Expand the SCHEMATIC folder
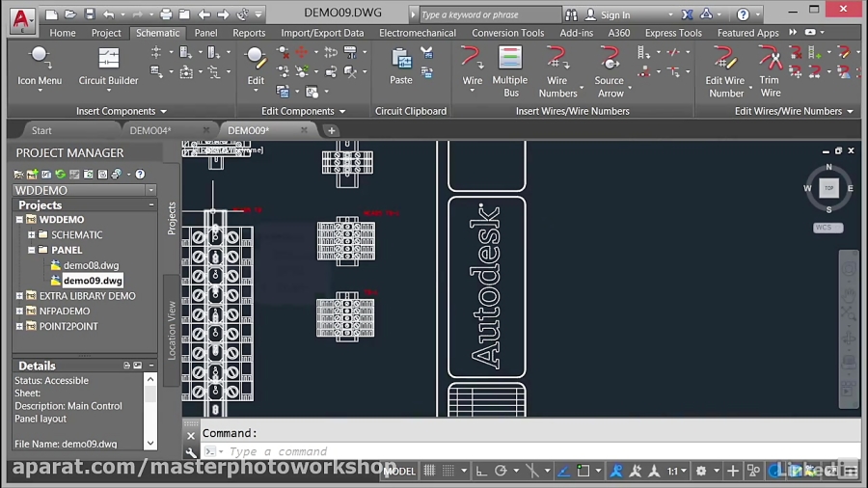 (x=32, y=234)
